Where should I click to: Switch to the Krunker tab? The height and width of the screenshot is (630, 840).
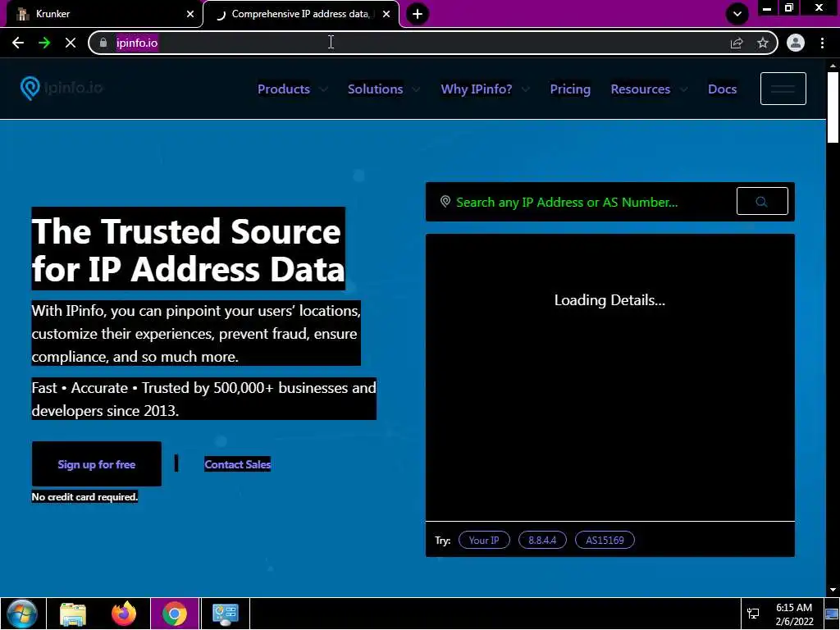[102, 14]
